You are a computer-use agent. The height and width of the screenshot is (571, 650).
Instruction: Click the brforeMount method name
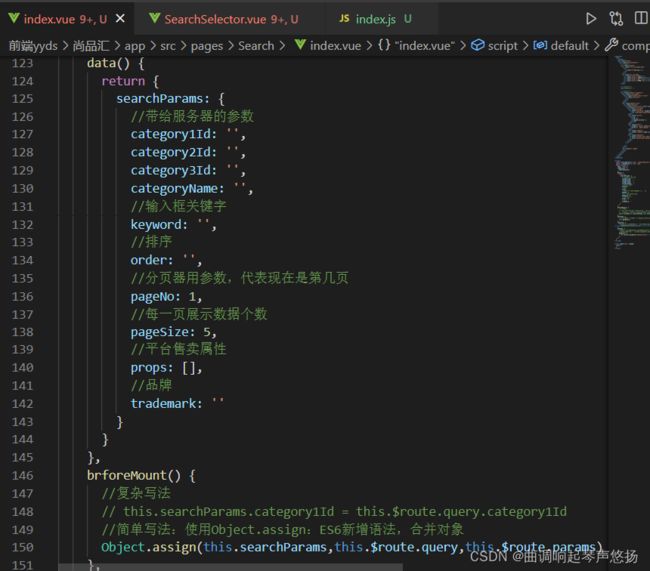tap(126, 475)
